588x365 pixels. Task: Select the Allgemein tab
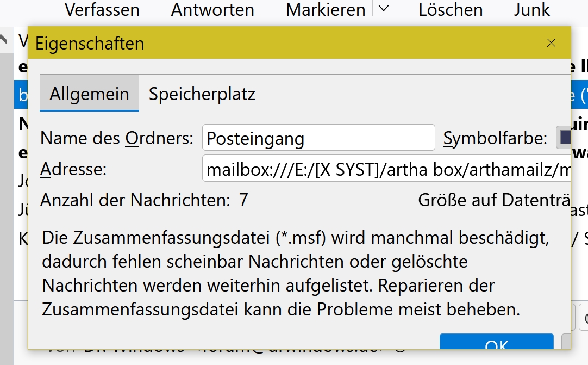pyautogui.click(x=89, y=94)
